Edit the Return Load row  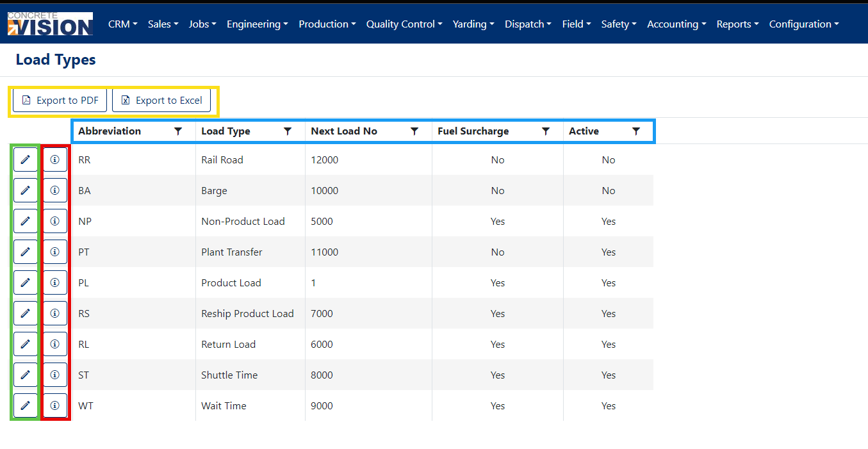pos(26,344)
